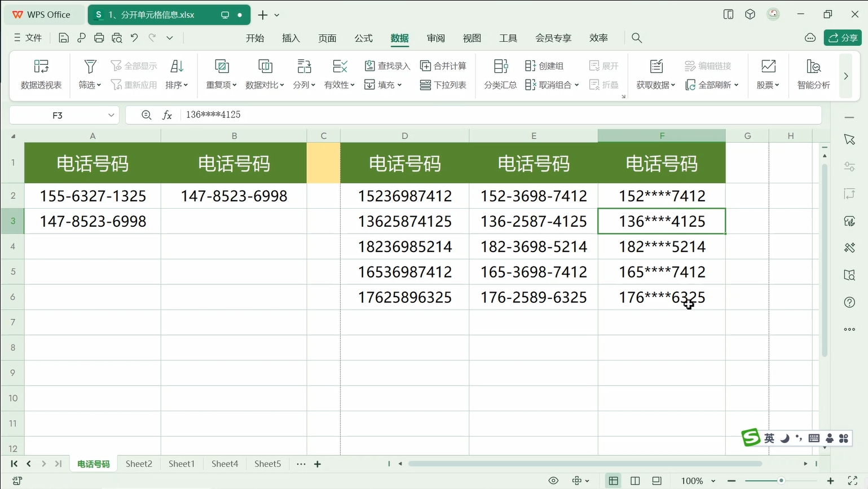This screenshot has width=868, height=489.
Task: Click the print icon in quick access toolbar
Action: (99, 38)
